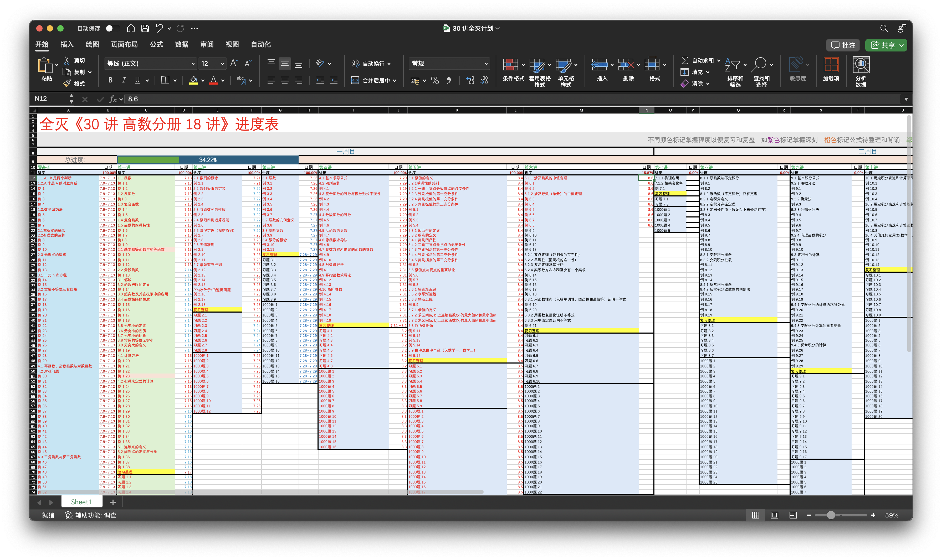Click the percent style icon
The height and width of the screenshot is (560, 942).
pos(435,80)
